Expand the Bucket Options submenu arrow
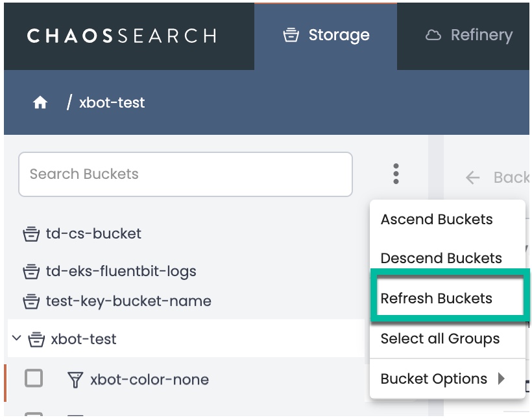 [502, 379]
